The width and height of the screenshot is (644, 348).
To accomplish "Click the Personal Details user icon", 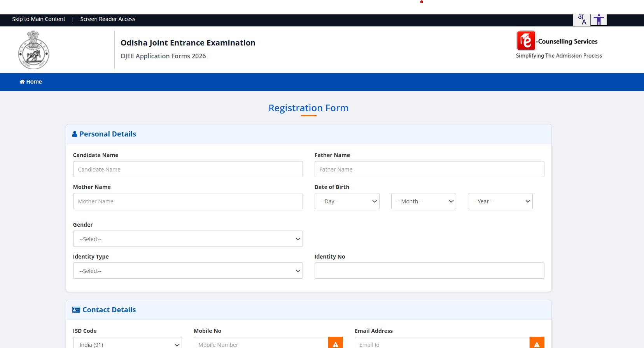I will [75, 134].
